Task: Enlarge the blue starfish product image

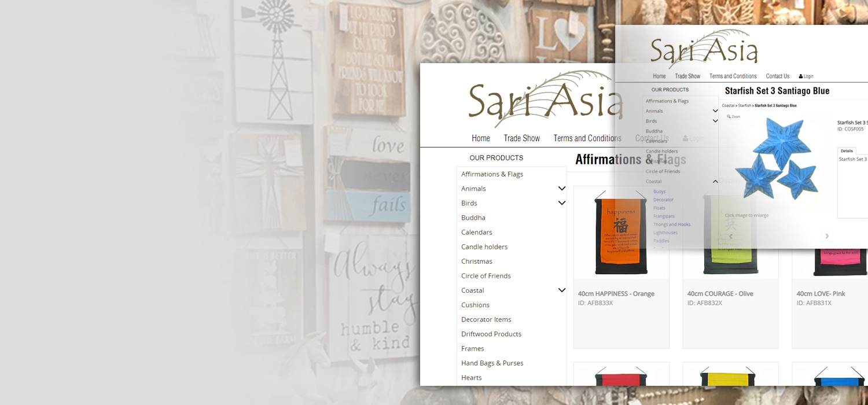Action: pos(776,159)
